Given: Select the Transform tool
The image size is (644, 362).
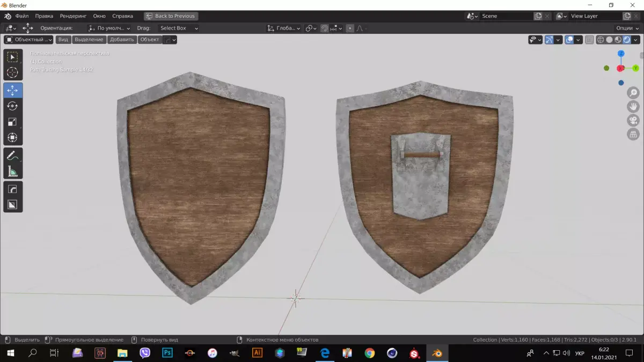Looking at the screenshot, I should pos(13,137).
